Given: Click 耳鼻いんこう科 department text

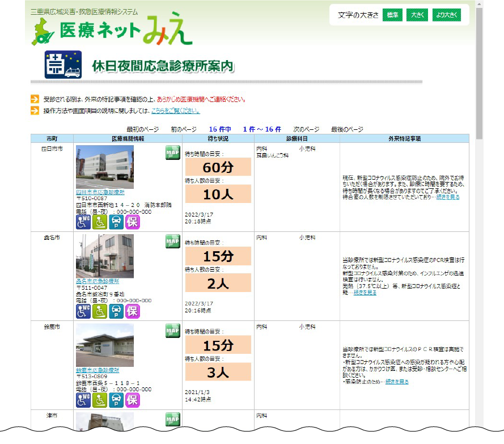Looking at the screenshot, I should point(272,155).
